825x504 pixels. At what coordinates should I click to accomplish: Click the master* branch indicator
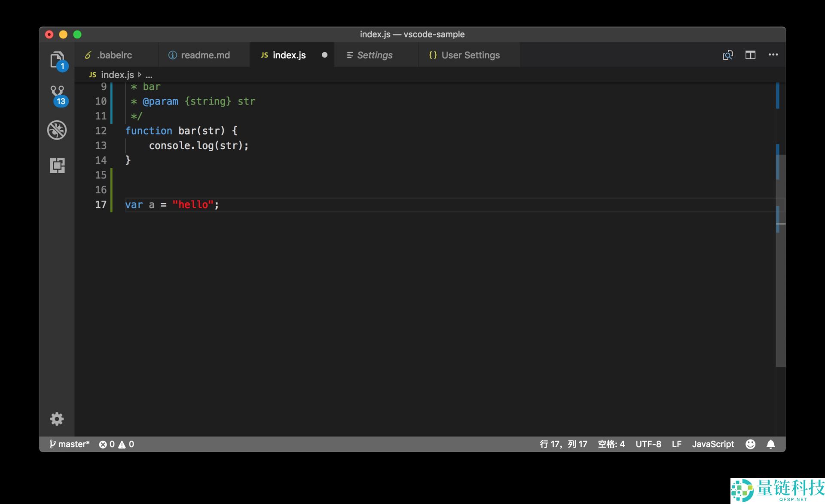click(69, 444)
